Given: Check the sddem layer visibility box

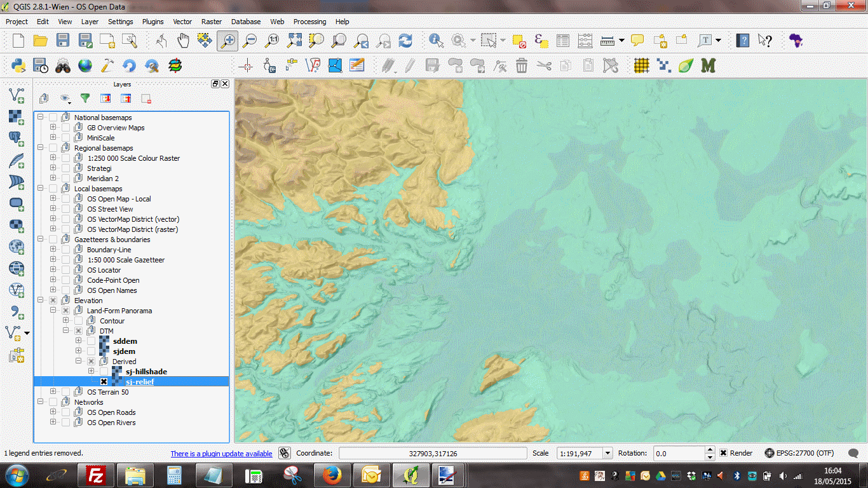Looking at the screenshot, I should tap(91, 341).
